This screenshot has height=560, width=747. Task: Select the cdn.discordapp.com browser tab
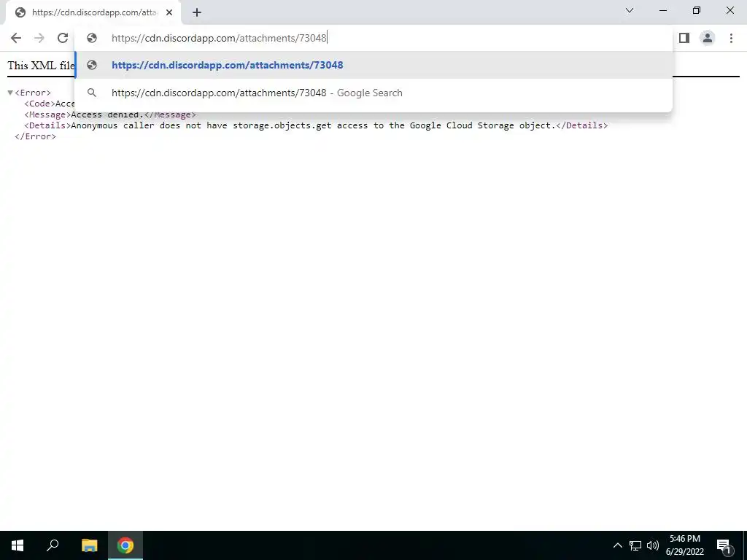tap(93, 13)
